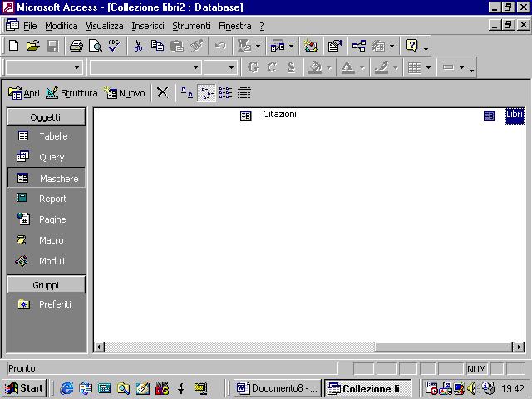Toggle italic C formatting
This screenshot has width=532, height=399.
click(x=272, y=67)
